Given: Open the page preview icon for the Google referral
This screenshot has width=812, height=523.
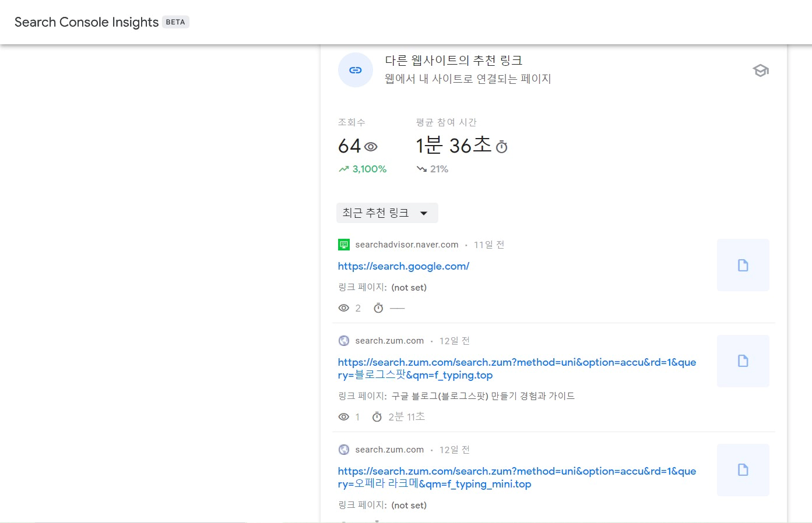Looking at the screenshot, I should (743, 265).
